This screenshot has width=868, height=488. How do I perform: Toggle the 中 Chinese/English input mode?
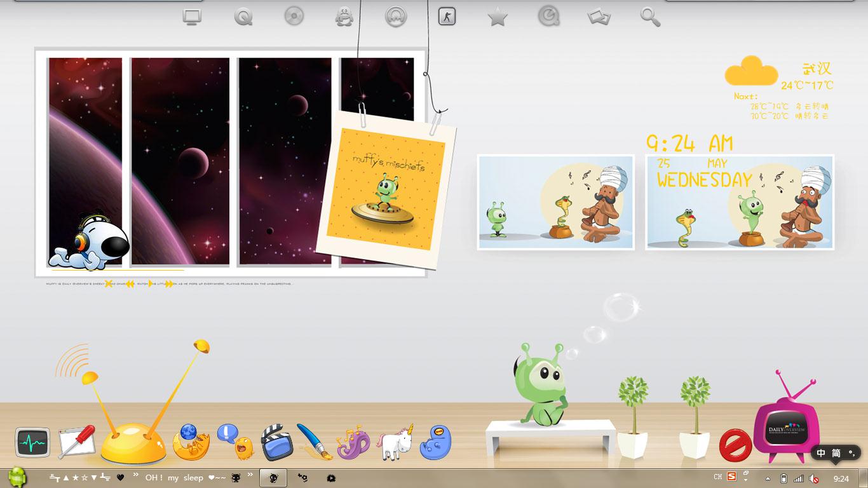(x=821, y=453)
